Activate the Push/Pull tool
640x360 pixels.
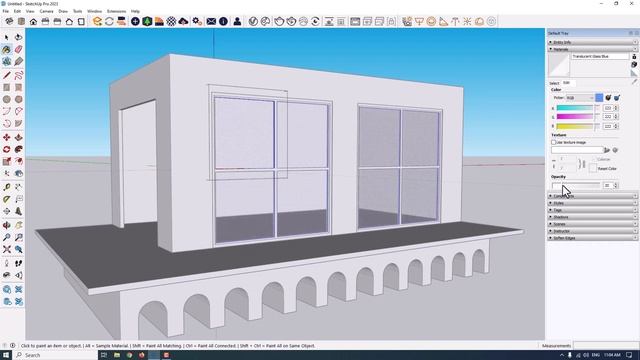click(18, 138)
